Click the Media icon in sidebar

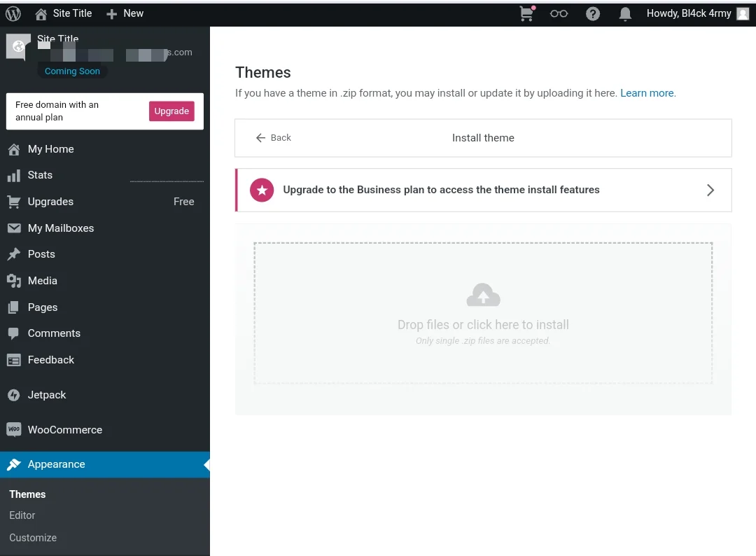click(14, 281)
